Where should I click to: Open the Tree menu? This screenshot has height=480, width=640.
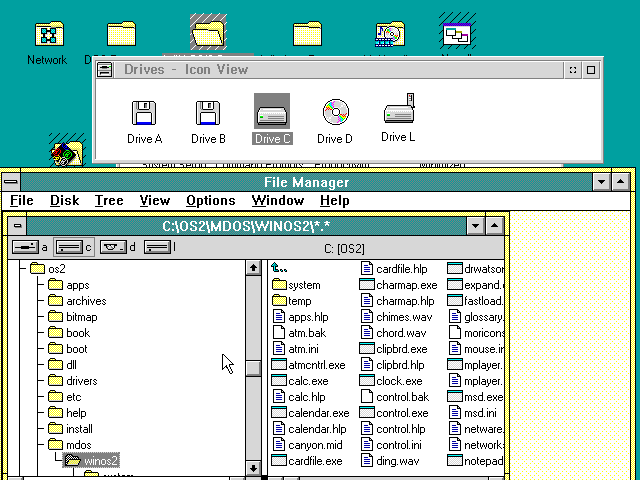pos(109,201)
